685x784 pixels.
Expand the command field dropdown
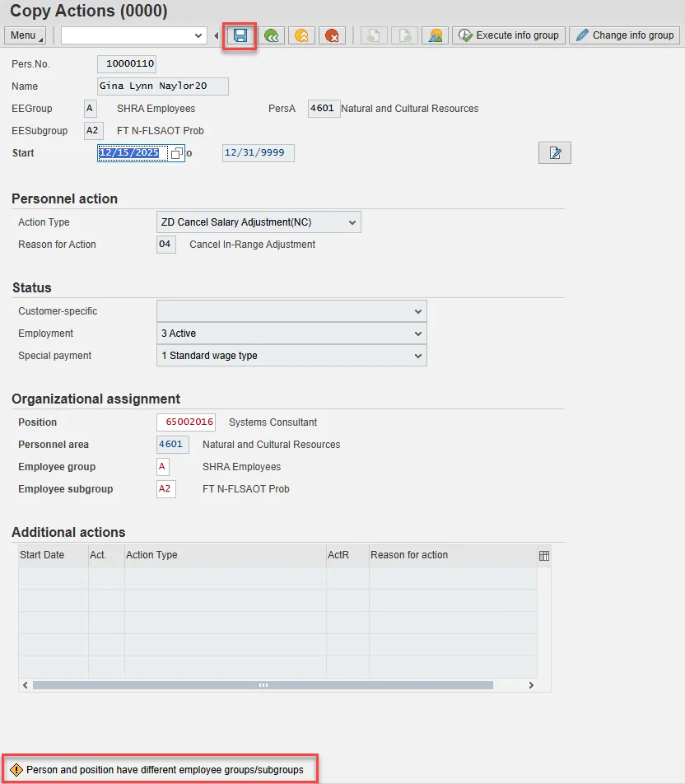198,35
